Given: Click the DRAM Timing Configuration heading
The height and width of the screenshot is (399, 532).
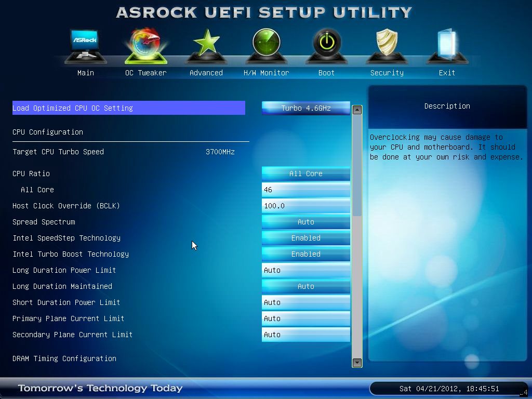Looking at the screenshot, I should tap(64, 358).
